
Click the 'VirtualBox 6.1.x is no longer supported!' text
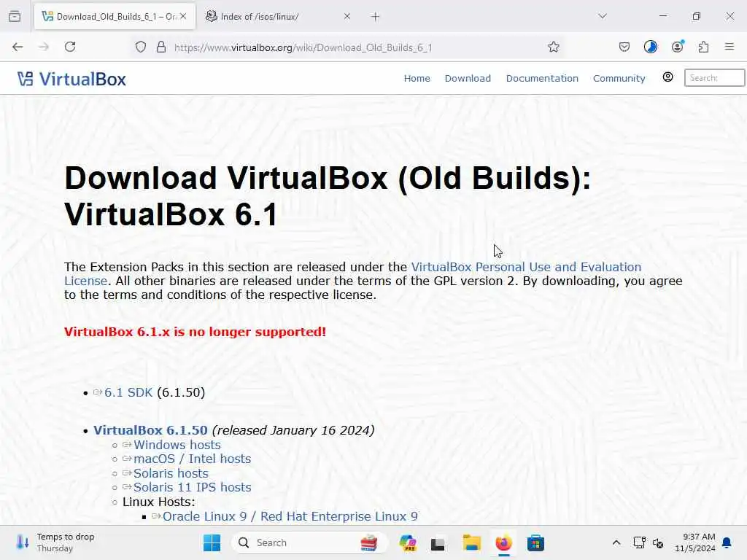196,332
